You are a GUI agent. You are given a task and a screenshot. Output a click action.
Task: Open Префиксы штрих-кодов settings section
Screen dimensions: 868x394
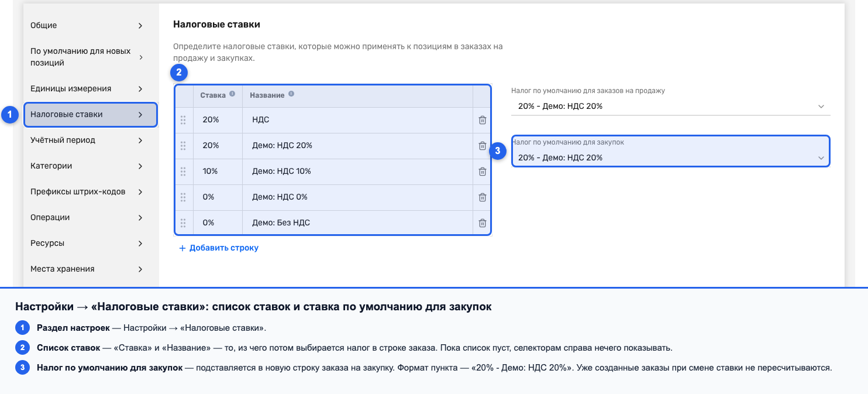point(91,192)
